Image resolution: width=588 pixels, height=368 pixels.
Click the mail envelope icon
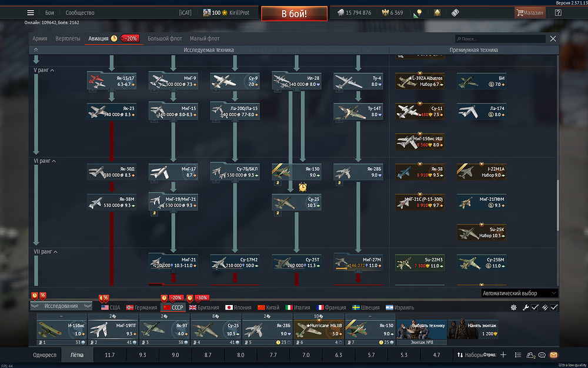tap(553, 355)
